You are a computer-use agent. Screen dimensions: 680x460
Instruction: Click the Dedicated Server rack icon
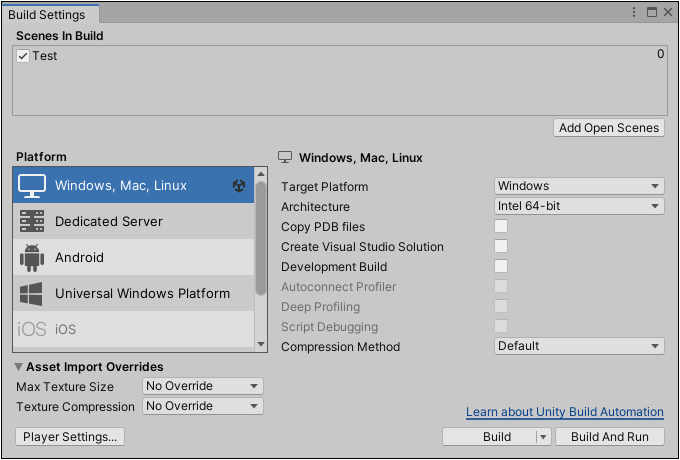(32, 222)
